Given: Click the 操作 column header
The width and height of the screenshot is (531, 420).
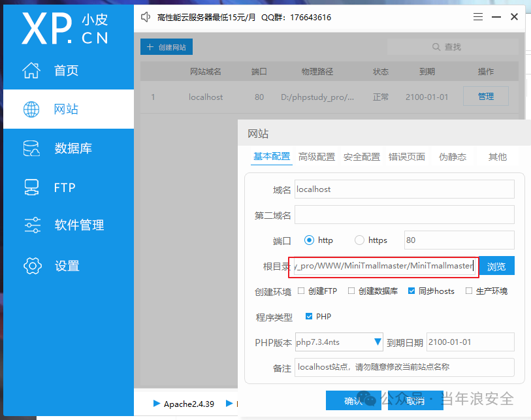Looking at the screenshot, I should (x=486, y=71).
